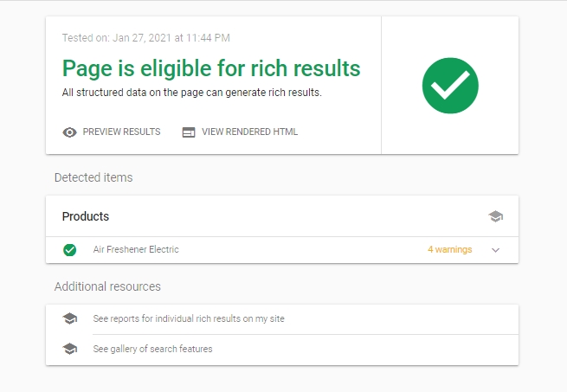567x392 pixels.
Task: Click the eye icon for preview results
Action: 69,132
